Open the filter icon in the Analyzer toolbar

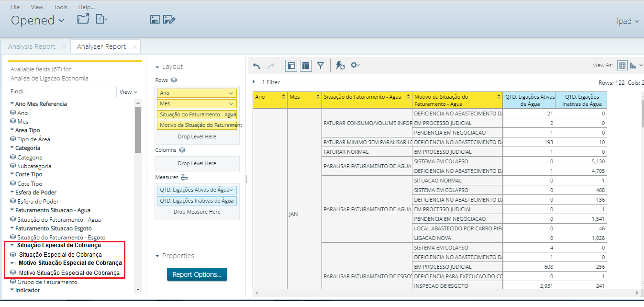click(x=321, y=66)
